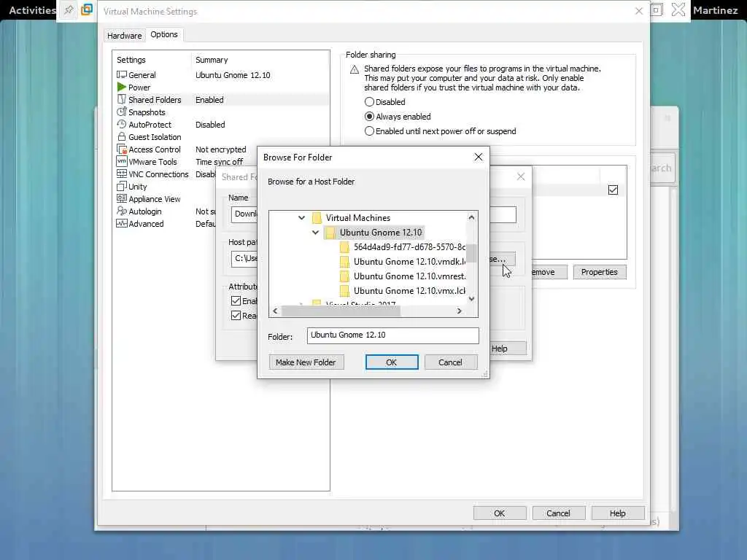Select the AutoProtect clock icon
This screenshot has height=560, width=747.
tap(122, 124)
